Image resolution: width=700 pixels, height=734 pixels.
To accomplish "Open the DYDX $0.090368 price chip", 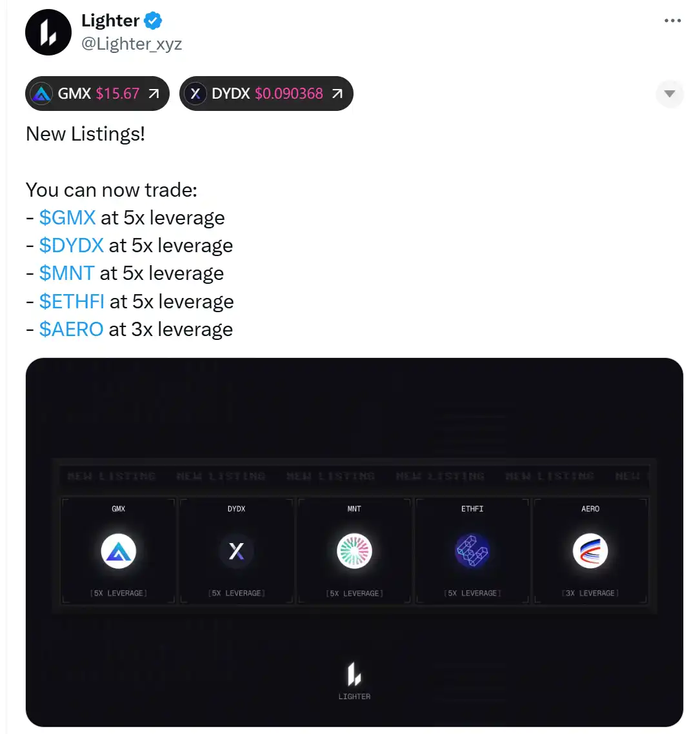I will pyautogui.click(x=266, y=94).
